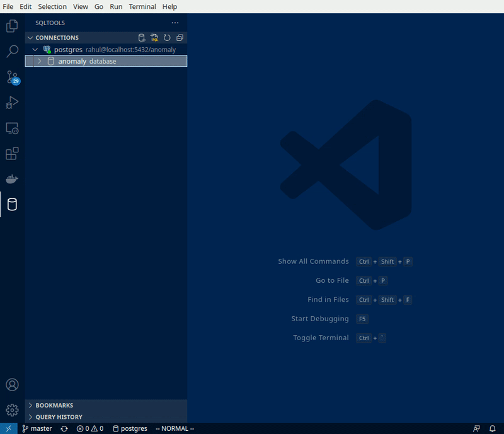Add a new connection in SQLTools
Screen dimensions: 504x434
coord(142,38)
